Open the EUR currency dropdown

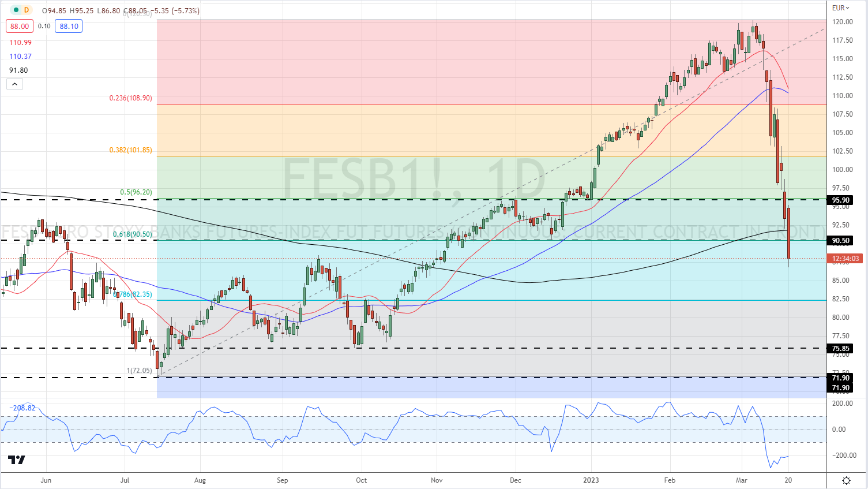841,8
